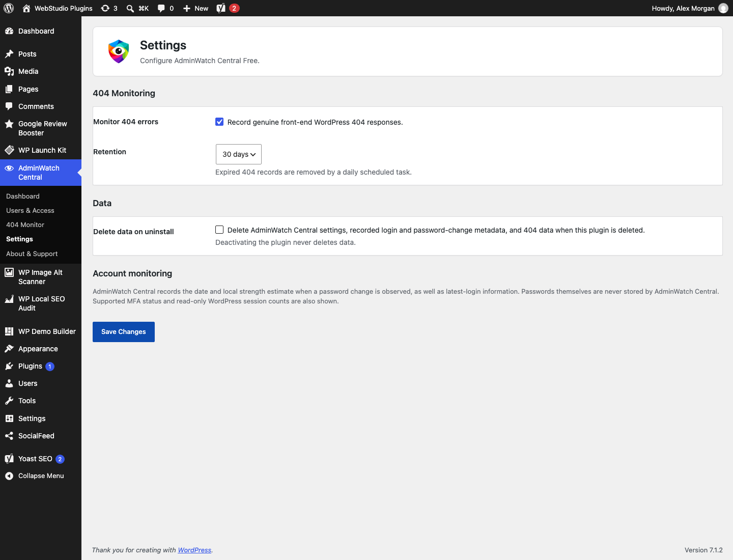733x560 pixels.
Task: Visit the WebStudio Plugins site link
Action: tap(58, 8)
